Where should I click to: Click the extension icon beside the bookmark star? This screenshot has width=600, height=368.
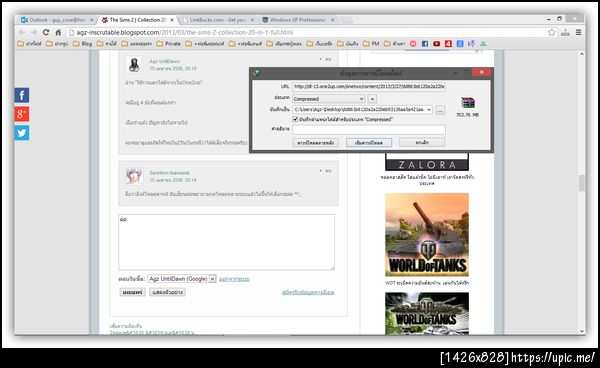pyautogui.click(x=565, y=33)
